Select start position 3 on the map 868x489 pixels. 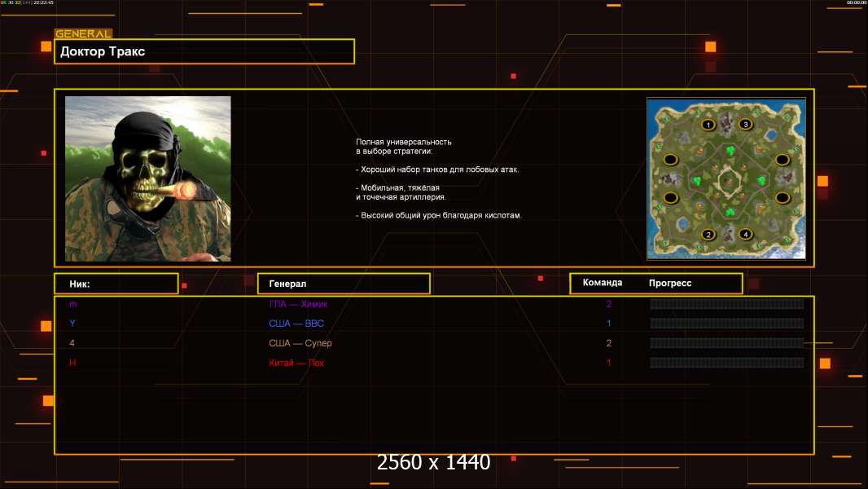(745, 125)
